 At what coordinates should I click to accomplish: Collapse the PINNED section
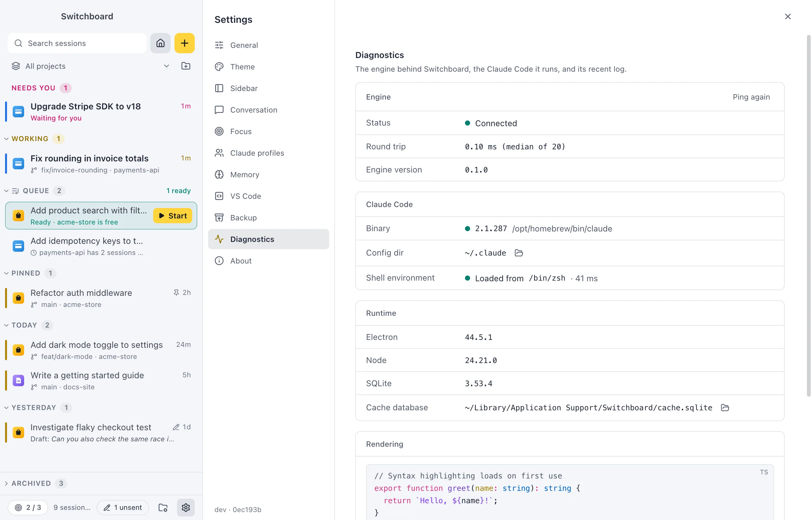6,273
